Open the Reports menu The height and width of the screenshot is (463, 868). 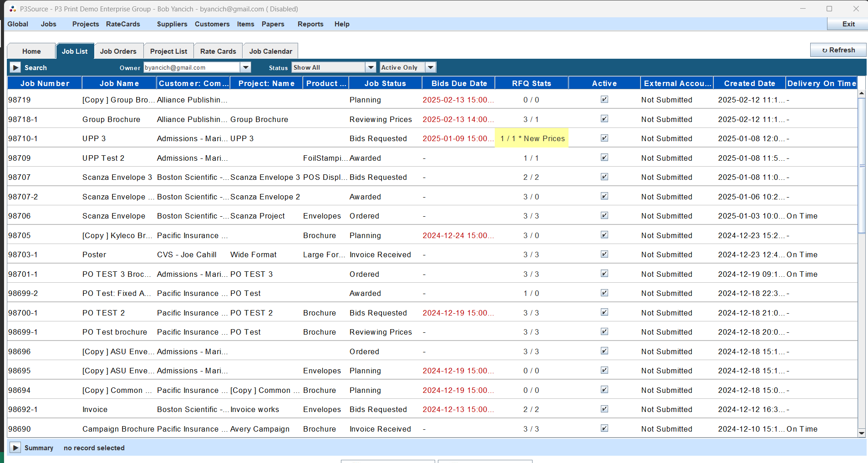310,24
